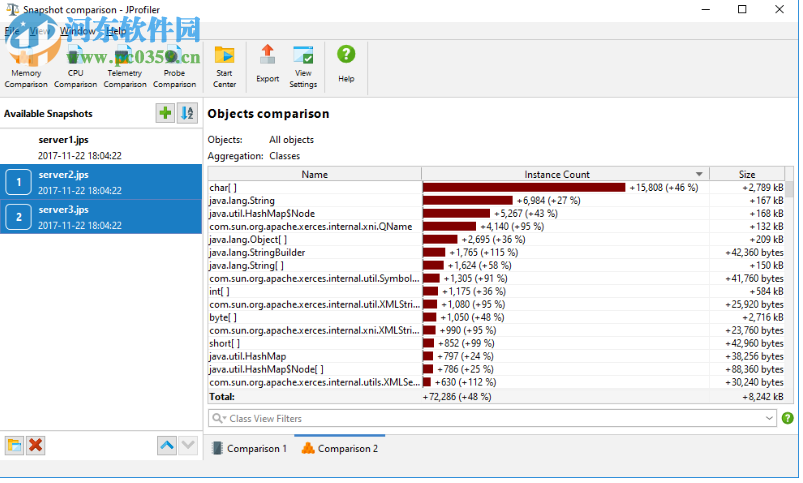Select the xerces xni.QName row

tap(496, 226)
